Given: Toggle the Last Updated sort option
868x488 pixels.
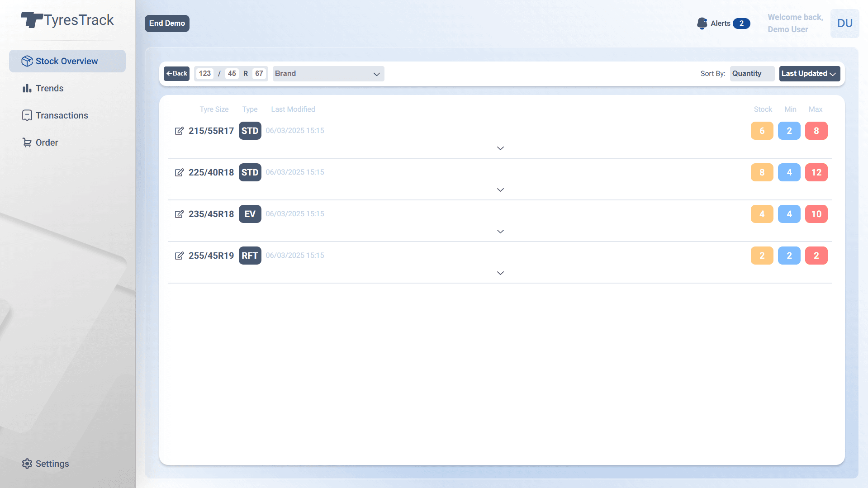Looking at the screenshot, I should coord(809,74).
